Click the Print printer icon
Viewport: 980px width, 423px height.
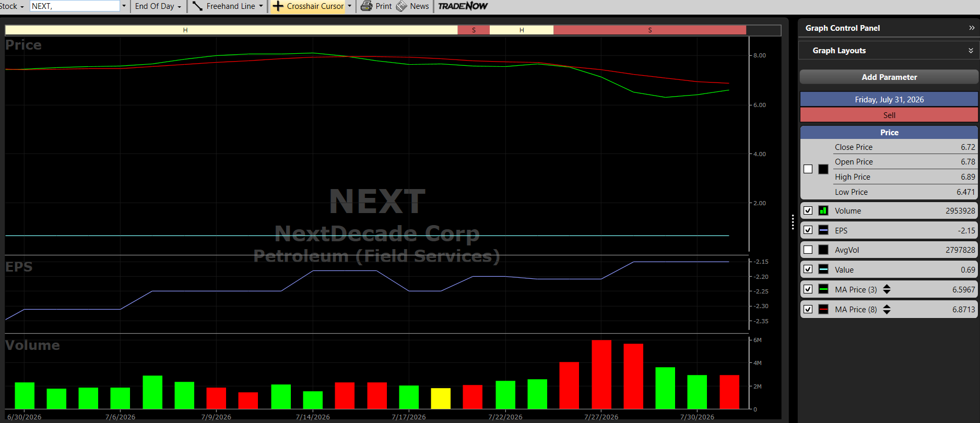coord(367,6)
